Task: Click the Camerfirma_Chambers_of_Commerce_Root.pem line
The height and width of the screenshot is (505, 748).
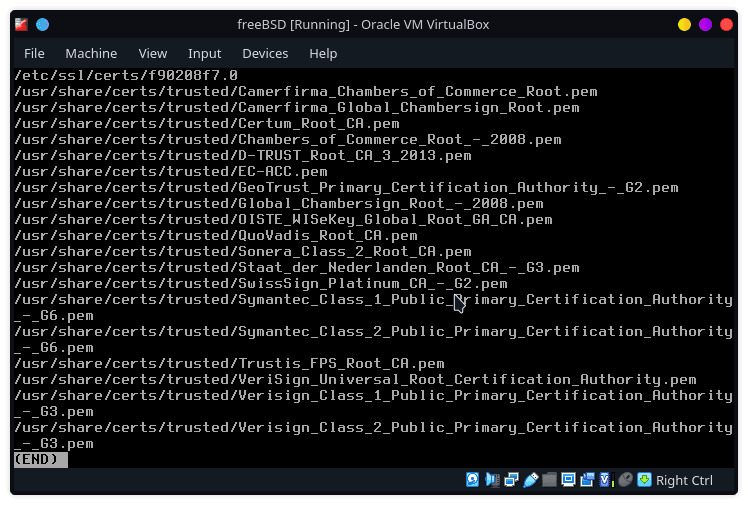Action: click(306, 92)
